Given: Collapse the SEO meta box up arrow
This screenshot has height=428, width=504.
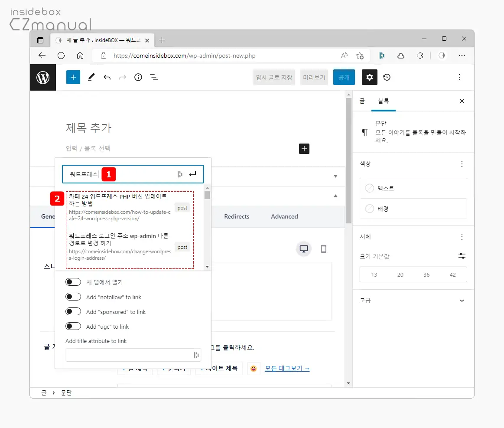Looking at the screenshot, I should click(335, 196).
